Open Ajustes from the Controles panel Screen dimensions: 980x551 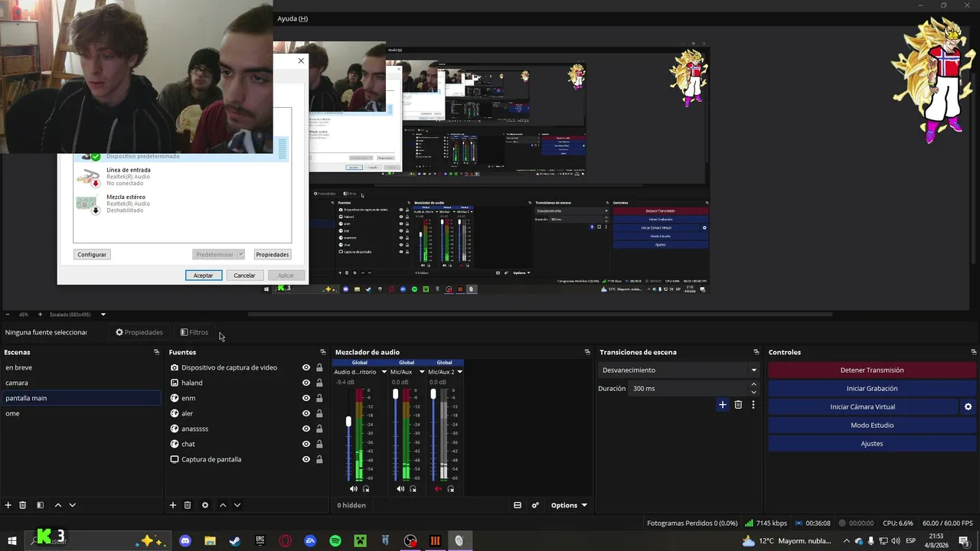872,444
